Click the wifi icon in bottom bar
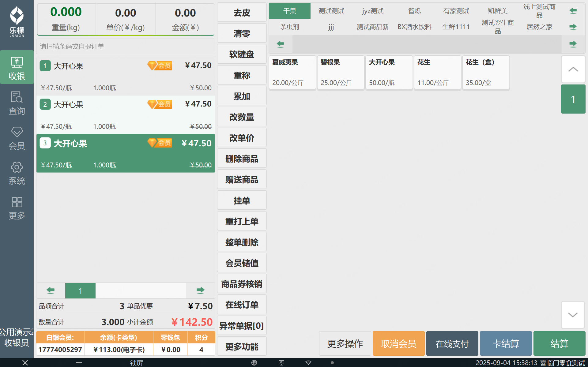The width and height of the screenshot is (588, 367). coord(308,363)
